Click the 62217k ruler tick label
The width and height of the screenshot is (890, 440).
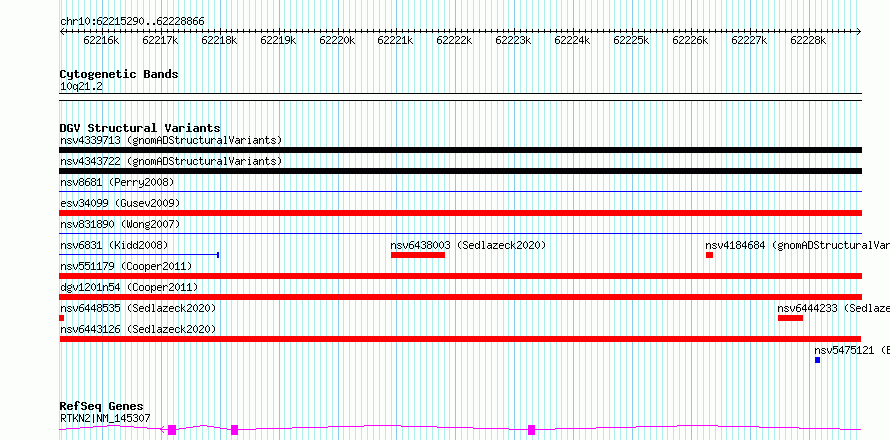(160, 40)
